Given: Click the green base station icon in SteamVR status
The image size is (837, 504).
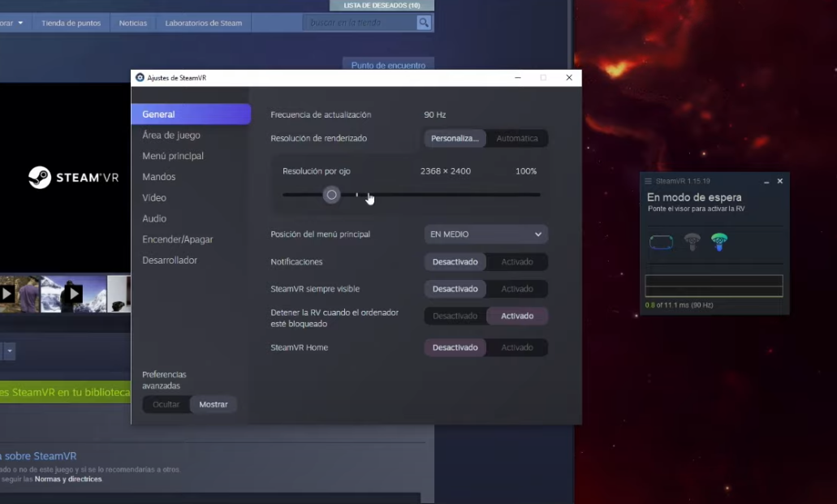Looking at the screenshot, I should click(719, 242).
